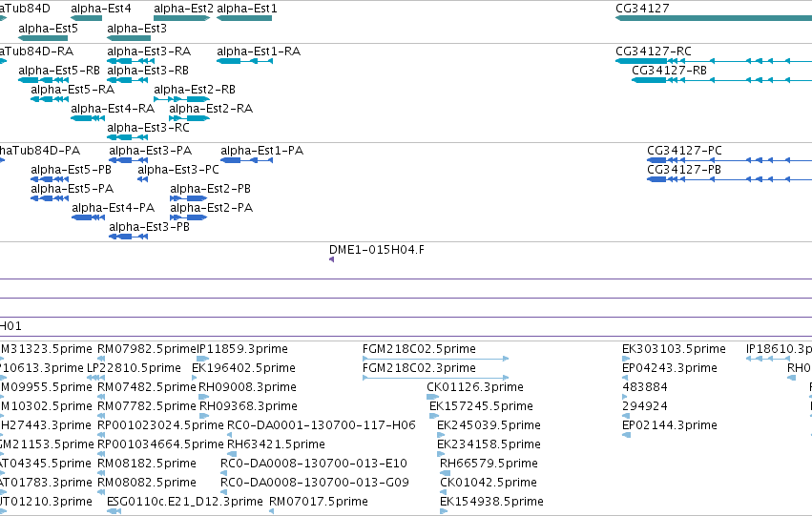
Task: Click the RH63421.5prime label
Action: (276, 444)
